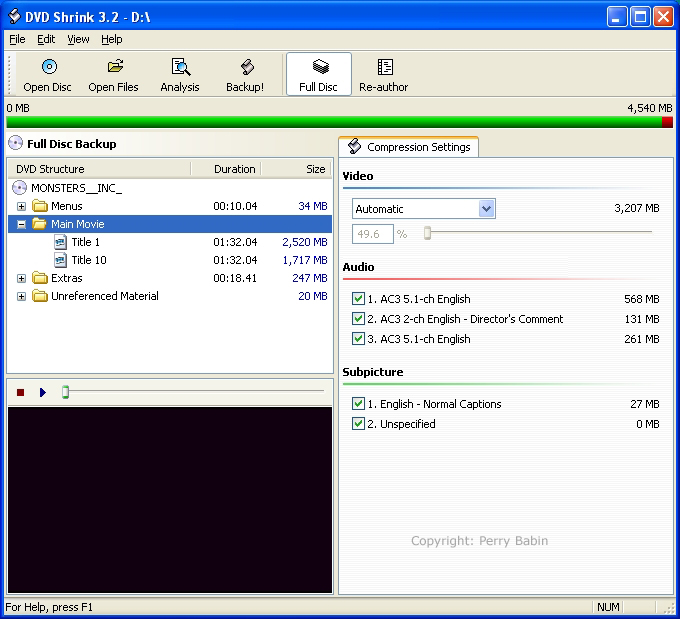Expand the Extras tree node
Image resolution: width=680 pixels, height=619 pixels.
[21, 278]
